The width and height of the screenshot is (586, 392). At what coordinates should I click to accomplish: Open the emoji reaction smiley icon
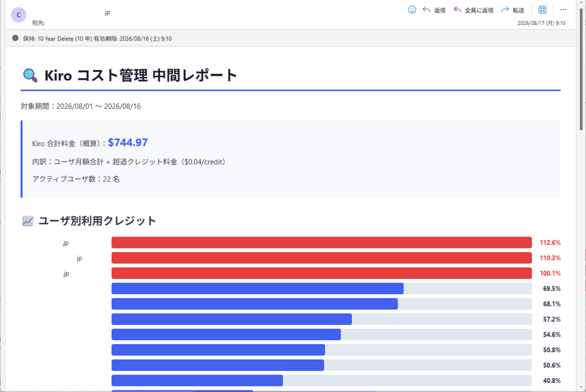(x=412, y=10)
